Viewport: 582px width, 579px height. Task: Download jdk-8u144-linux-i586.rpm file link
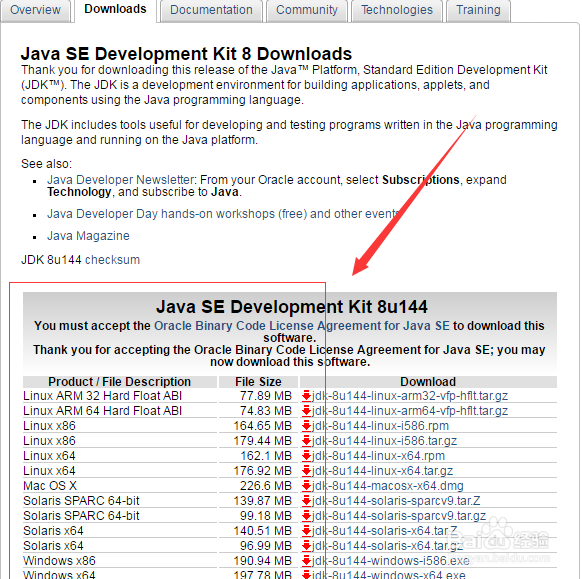pyautogui.click(x=380, y=426)
